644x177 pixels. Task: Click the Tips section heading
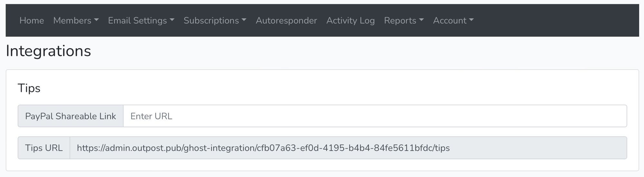[x=29, y=88]
